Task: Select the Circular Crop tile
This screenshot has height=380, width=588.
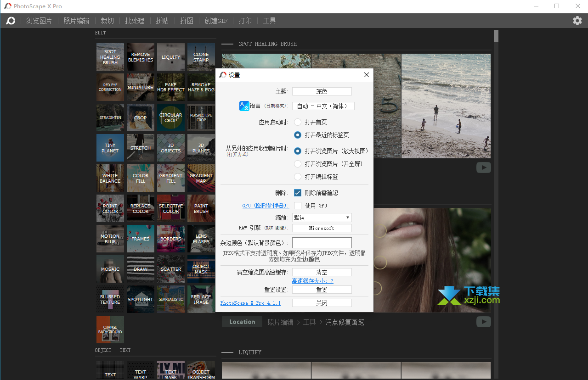Action: [171, 117]
